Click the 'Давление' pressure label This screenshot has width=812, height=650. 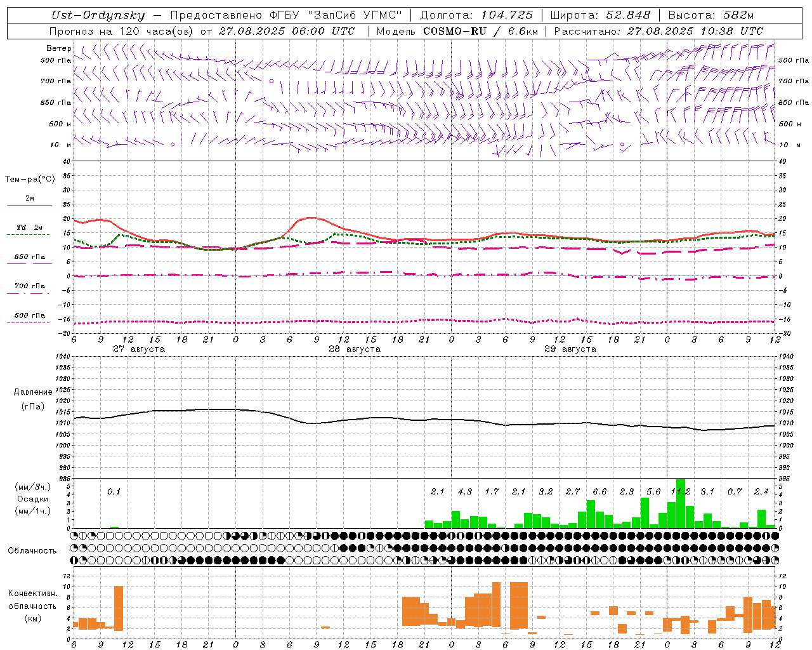33,392
